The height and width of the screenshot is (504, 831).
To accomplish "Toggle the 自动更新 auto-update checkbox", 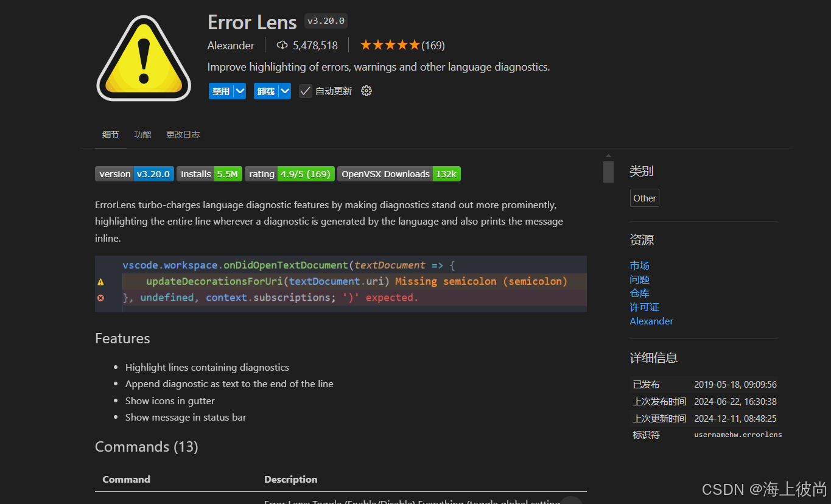I will [305, 91].
